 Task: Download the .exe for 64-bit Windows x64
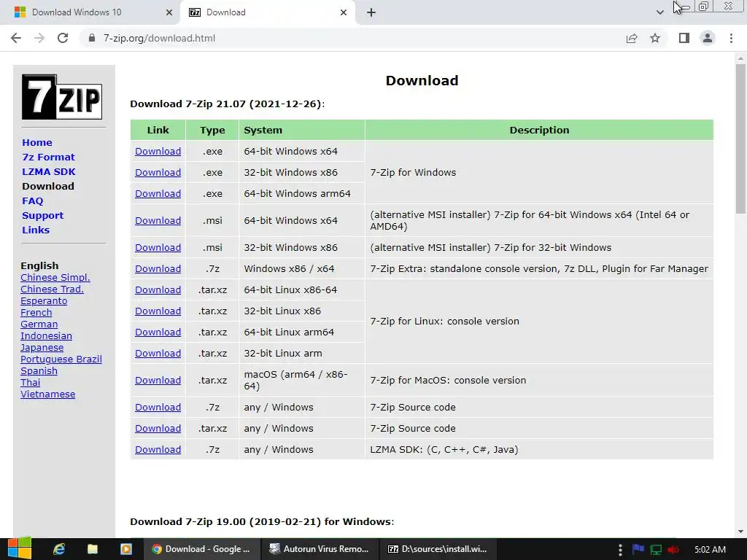[x=158, y=152]
